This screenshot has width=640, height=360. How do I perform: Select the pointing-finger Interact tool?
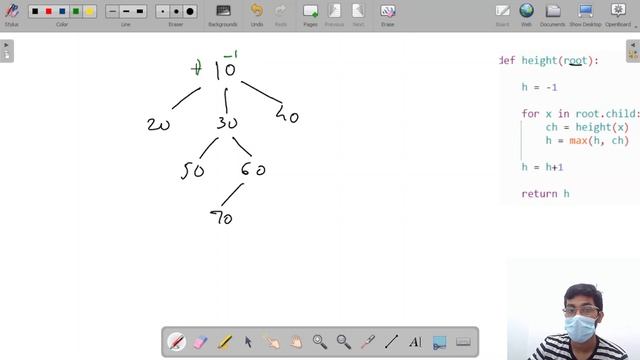272,342
